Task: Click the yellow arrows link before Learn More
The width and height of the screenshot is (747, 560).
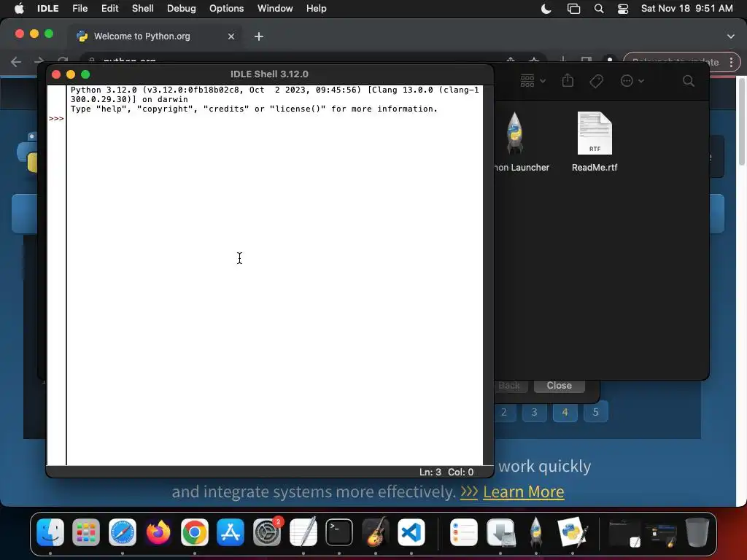Action: point(469,492)
